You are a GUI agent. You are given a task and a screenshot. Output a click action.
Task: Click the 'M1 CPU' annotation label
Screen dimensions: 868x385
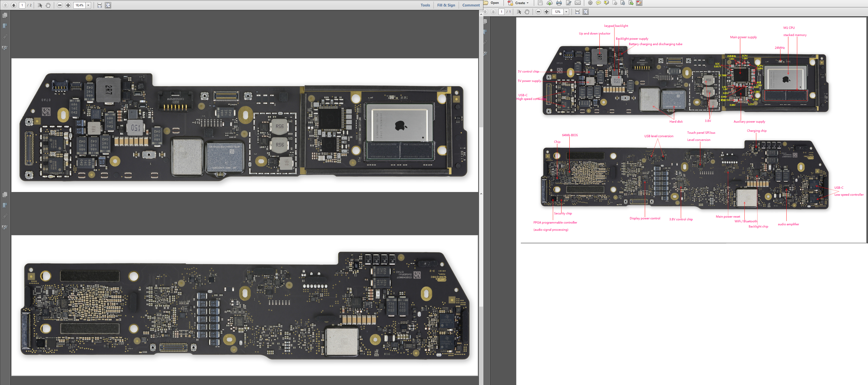pos(789,28)
